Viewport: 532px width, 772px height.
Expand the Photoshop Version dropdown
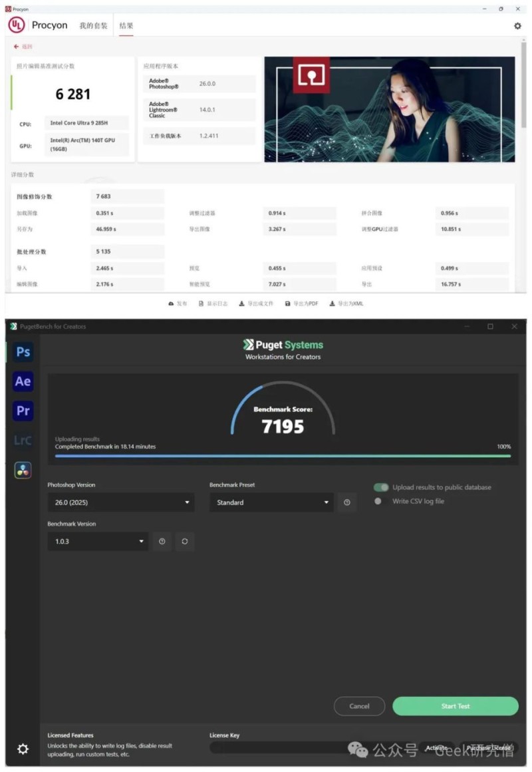(x=120, y=502)
